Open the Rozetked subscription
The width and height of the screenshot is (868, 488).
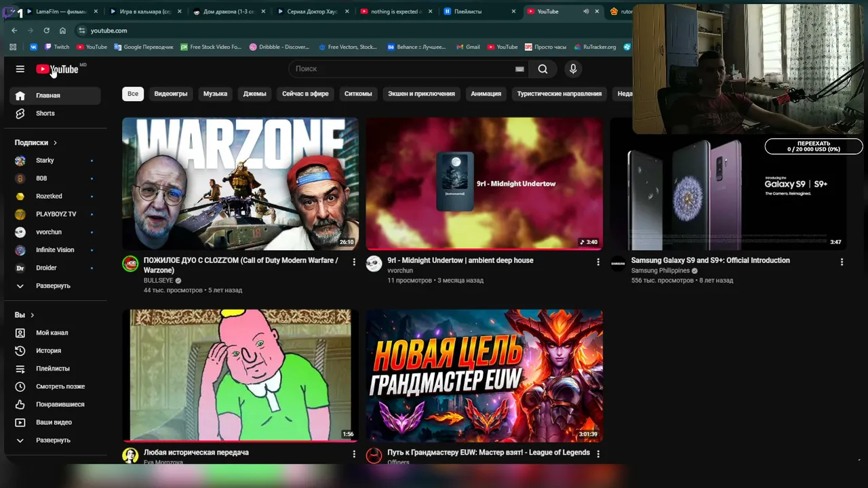pyautogui.click(x=56, y=197)
